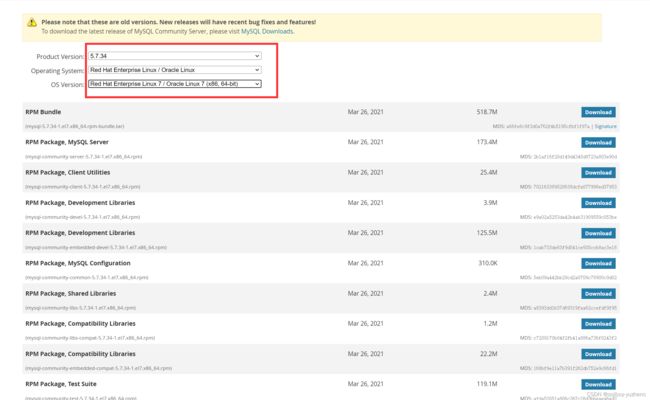The height and width of the screenshot is (400, 650).
Task: Download the 1.2M Compatibility Libraries package
Action: point(598,324)
